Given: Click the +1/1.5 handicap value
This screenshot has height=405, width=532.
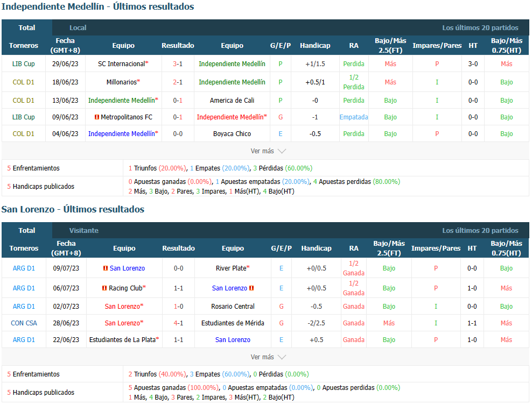Looking at the screenshot, I should [x=315, y=64].
